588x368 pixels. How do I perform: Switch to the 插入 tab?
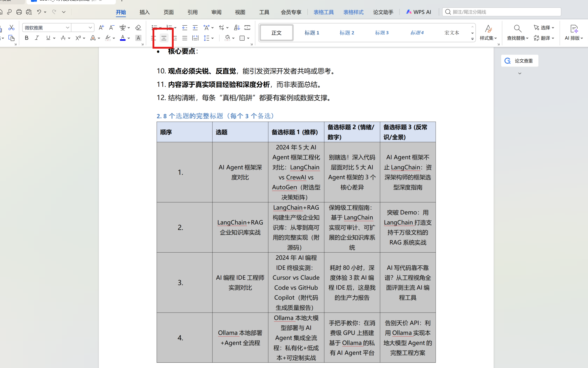pyautogui.click(x=144, y=12)
